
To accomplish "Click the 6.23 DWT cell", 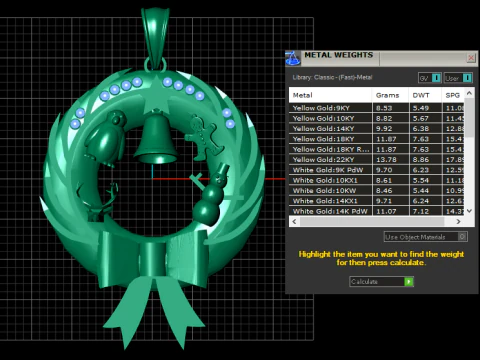I will coord(425,170).
